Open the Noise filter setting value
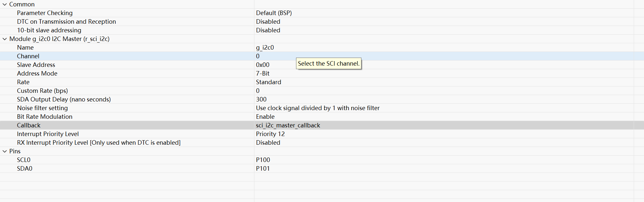Screen dimensions: 644x202 [x=444, y=108]
